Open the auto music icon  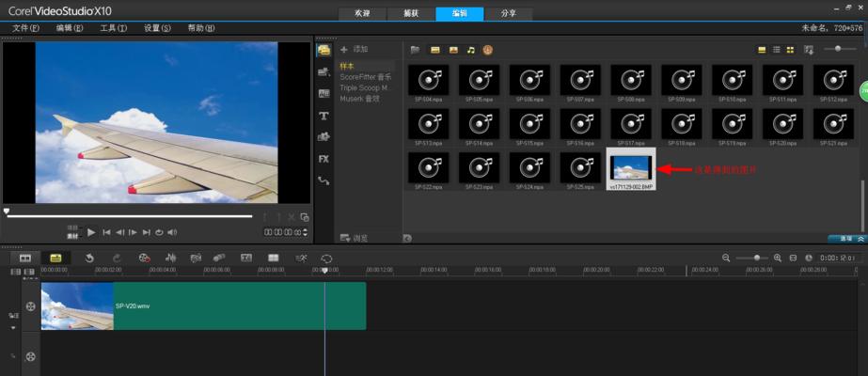(196, 258)
